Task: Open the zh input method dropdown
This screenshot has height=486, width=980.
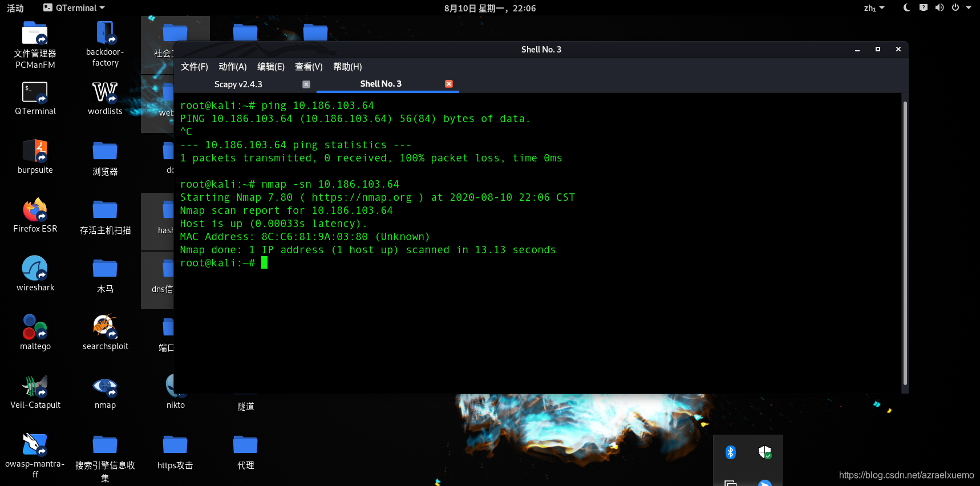Action: tap(874, 8)
